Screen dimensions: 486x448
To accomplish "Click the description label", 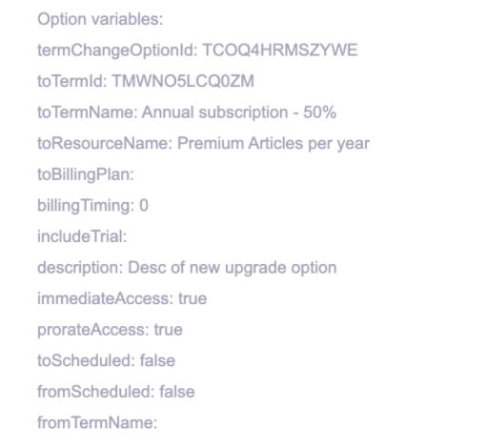I will point(80,268).
